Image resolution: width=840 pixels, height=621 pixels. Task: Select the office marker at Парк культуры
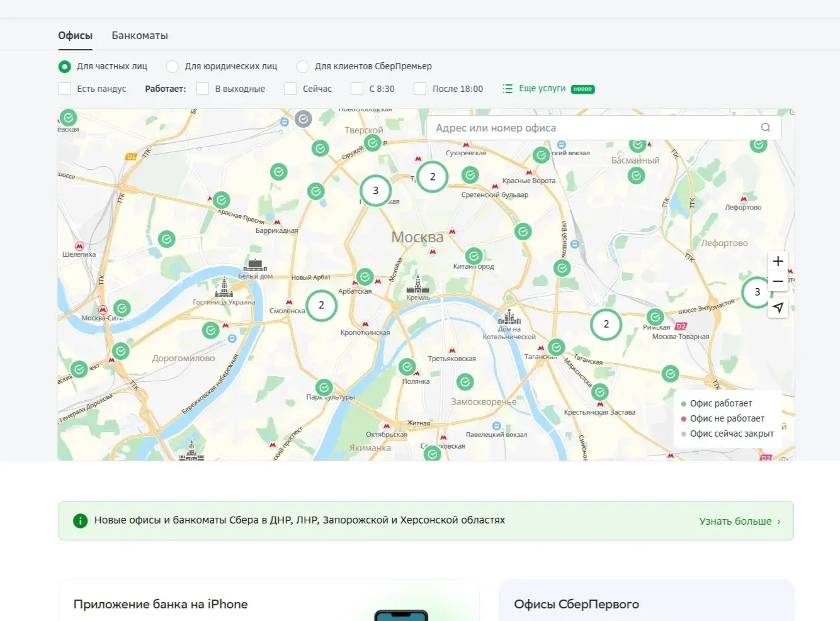(x=324, y=388)
